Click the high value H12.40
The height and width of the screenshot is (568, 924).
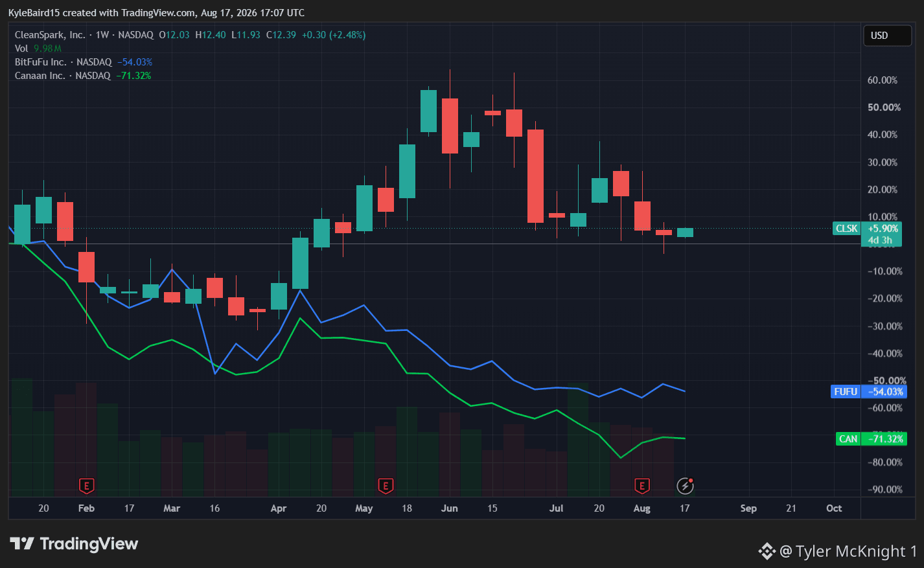211,35
